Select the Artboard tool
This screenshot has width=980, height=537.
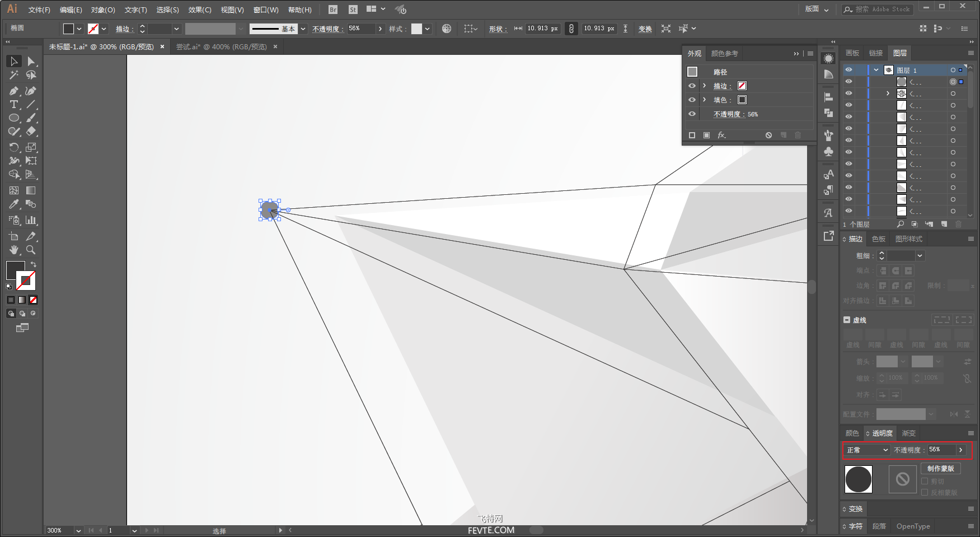click(x=14, y=236)
